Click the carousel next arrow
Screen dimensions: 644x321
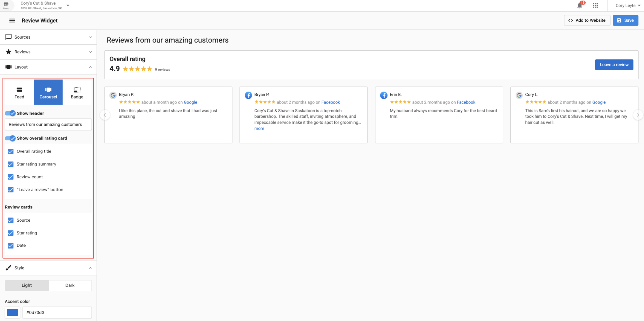coord(638,115)
